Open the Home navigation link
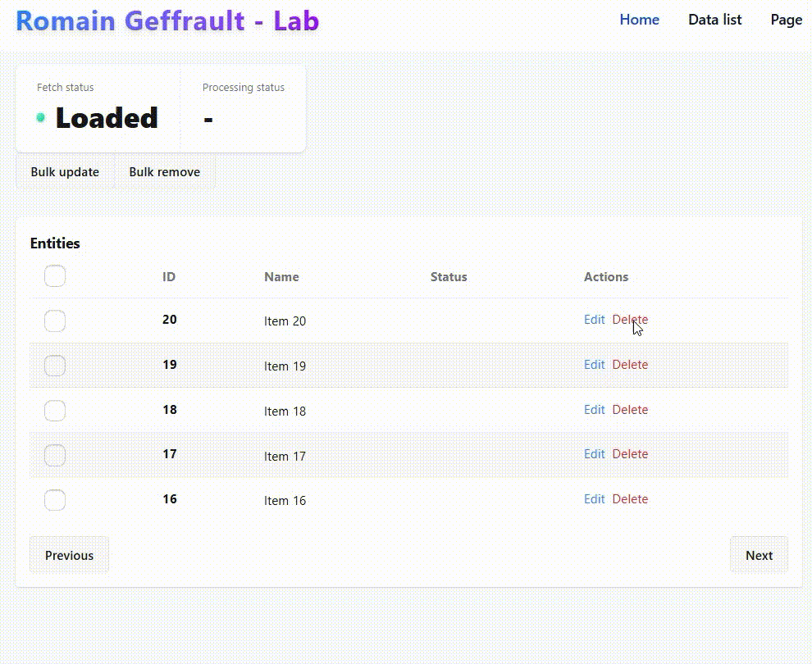Screen dimensions: 812x664 pos(640,20)
